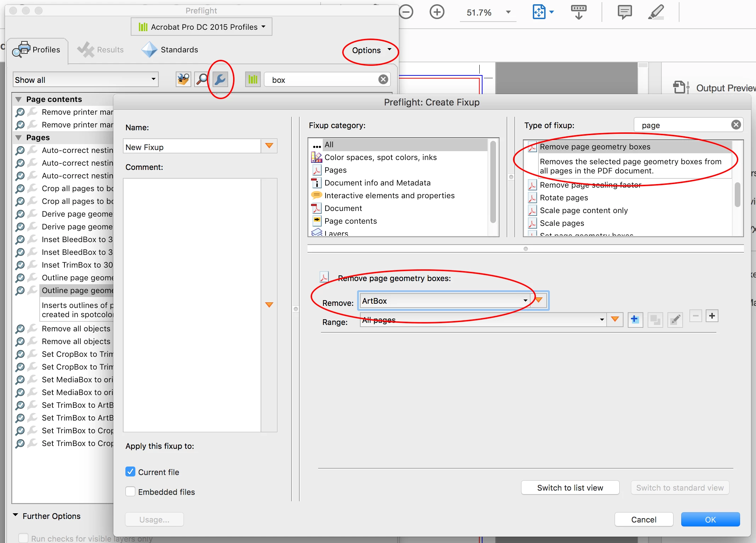Open the Show all filter dropdown
This screenshot has height=543, width=756.
85,80
